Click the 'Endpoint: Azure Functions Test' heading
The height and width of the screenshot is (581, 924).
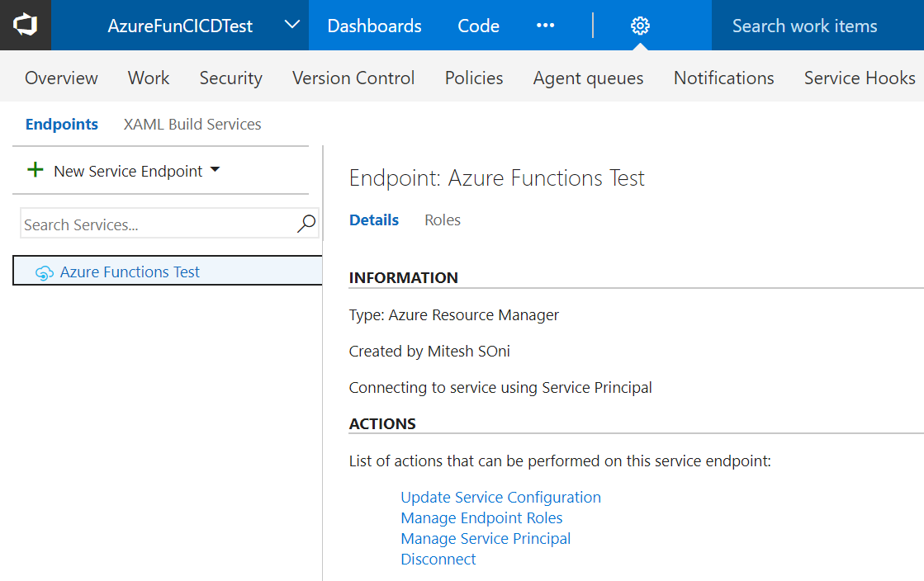497,178
